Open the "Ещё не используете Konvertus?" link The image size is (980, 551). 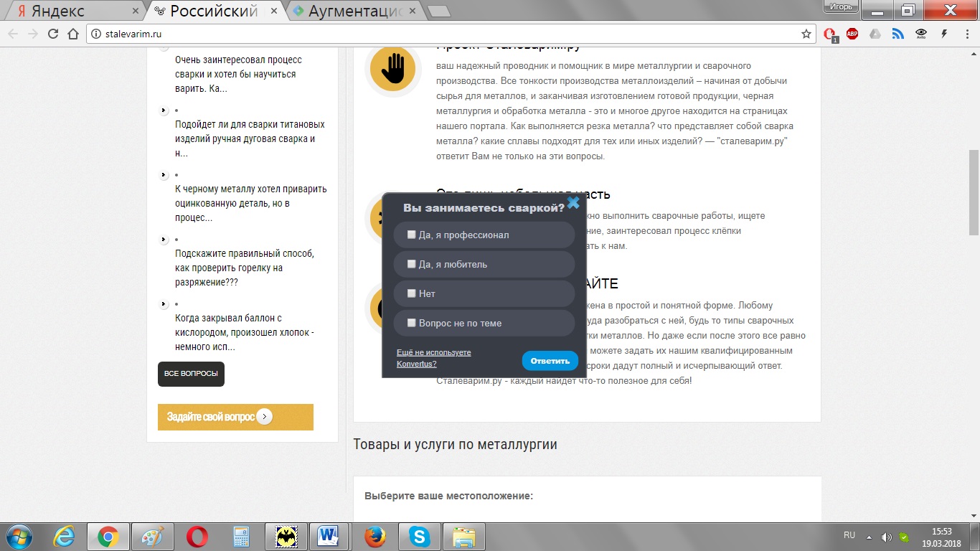434,358
